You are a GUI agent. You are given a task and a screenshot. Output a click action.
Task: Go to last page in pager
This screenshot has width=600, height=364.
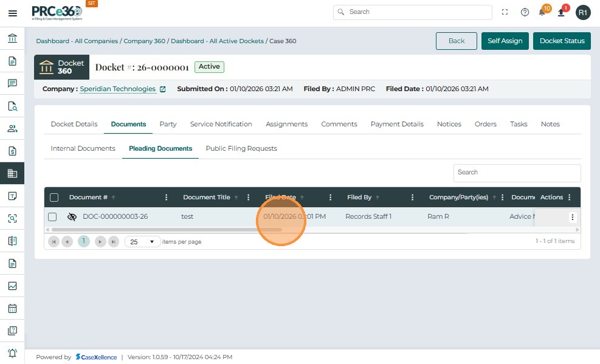114,242
